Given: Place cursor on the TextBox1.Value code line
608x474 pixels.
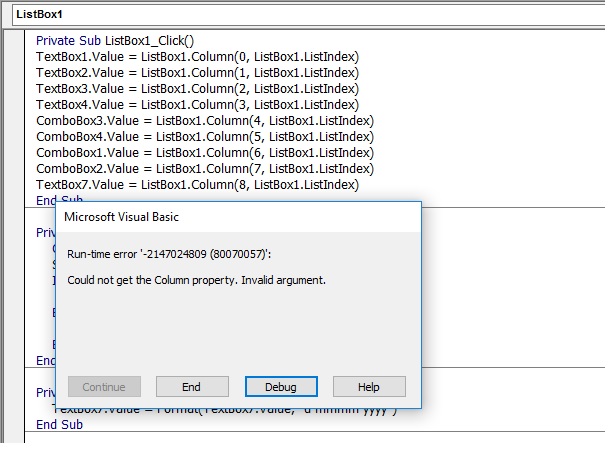Looking at the screenshot, I should [197, 57].
